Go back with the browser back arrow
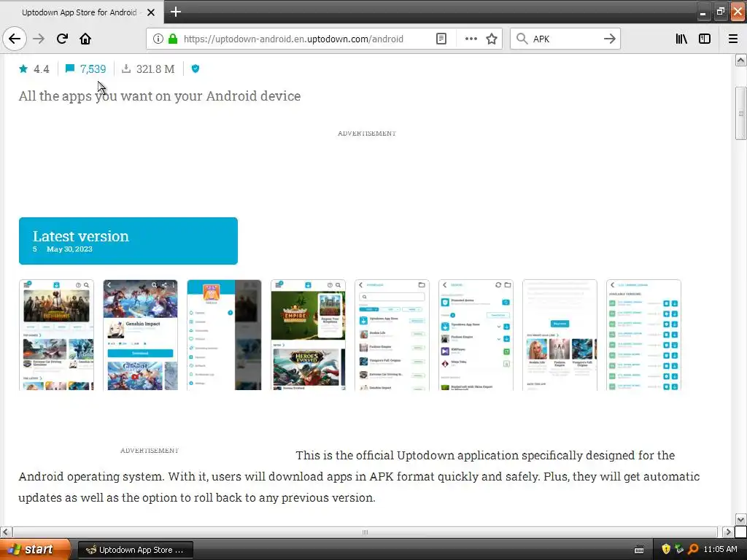The width and height of the screenshot is (747, 560). pyautogui.click(x=15, y=39)
